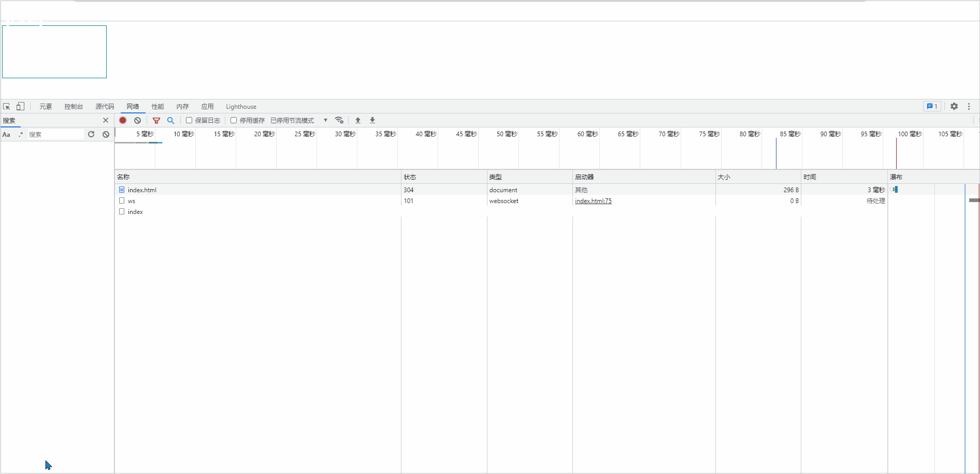Open DevTools settings gear
The width and height of the screenshot is (980, 474).
coord(954,106)
